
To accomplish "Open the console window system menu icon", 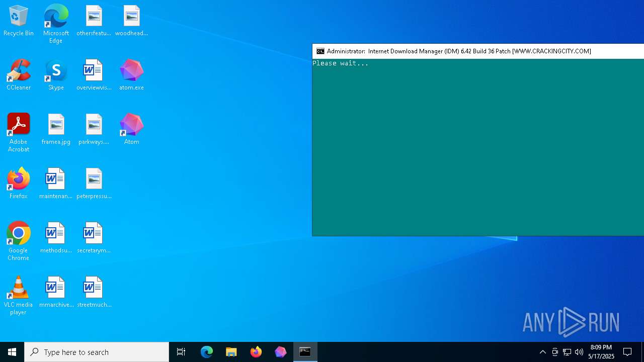I will click(320, 51).
